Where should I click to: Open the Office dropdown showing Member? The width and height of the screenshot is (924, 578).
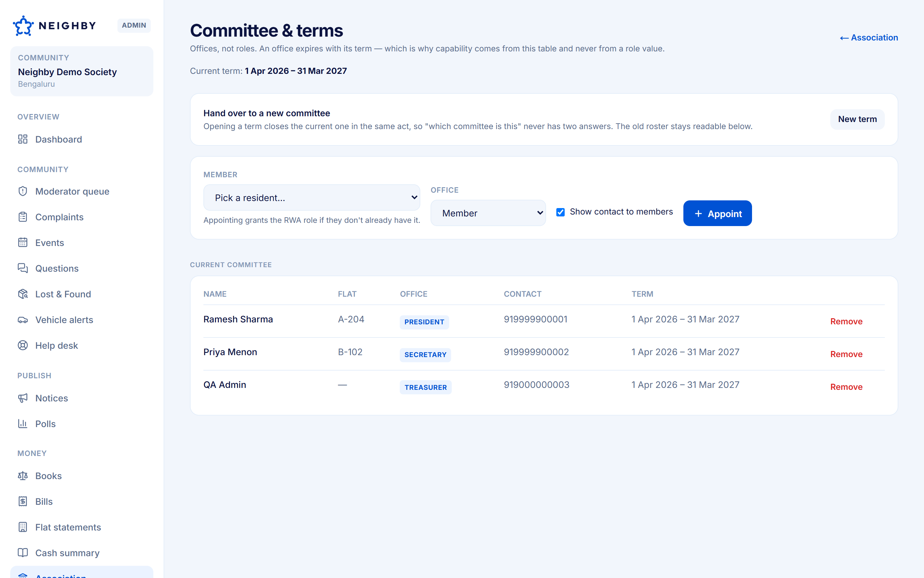tap(488, 213)
